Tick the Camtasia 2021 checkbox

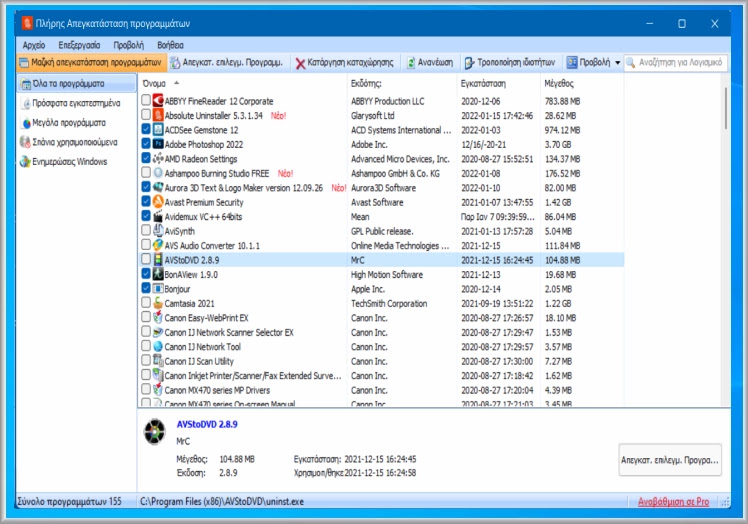tap(146, 303)
